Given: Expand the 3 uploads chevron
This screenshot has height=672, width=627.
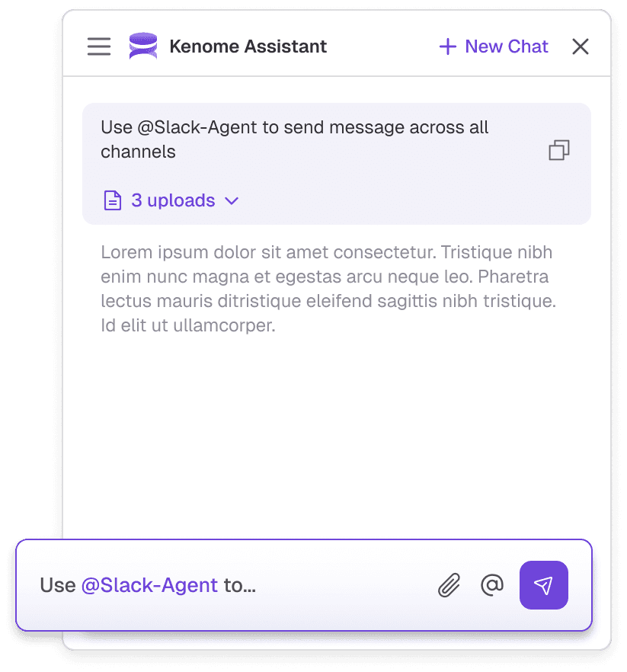Looking at the screenshot, I should (232, 200).
